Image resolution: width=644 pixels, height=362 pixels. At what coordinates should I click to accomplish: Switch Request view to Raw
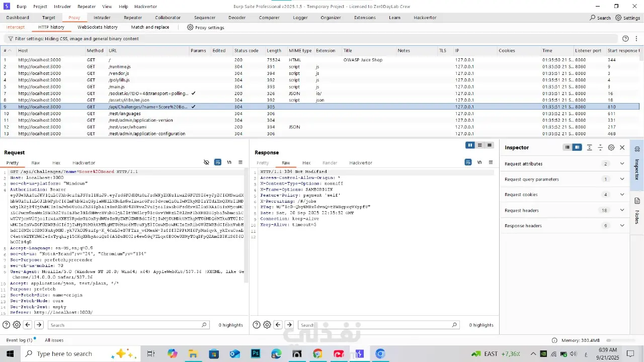tap(36, 163)
